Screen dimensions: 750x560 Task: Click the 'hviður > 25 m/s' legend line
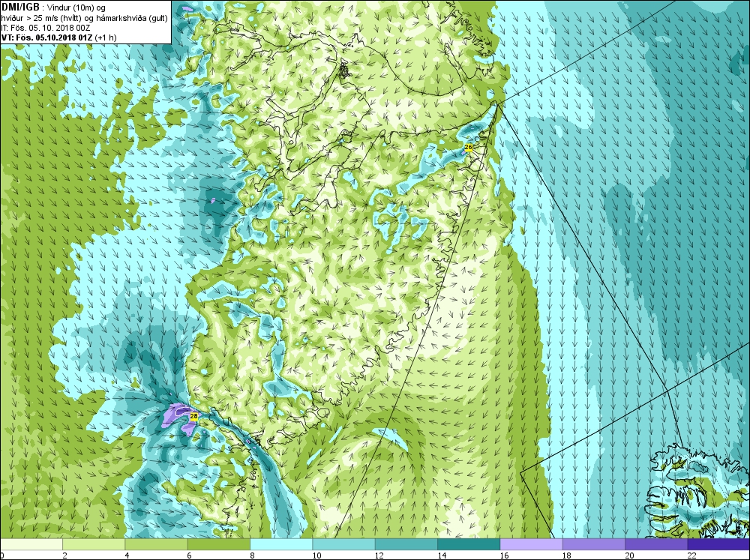[83, 18]
